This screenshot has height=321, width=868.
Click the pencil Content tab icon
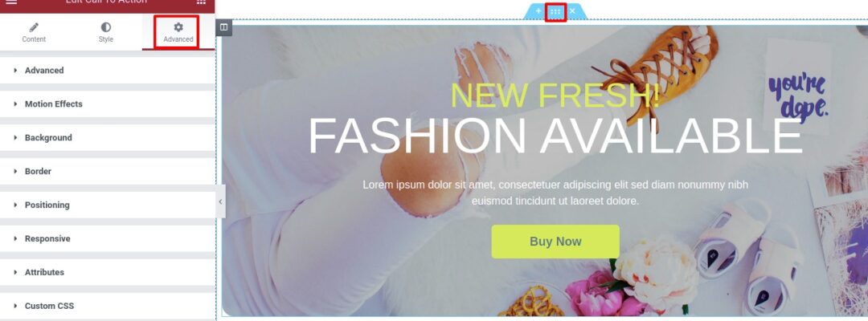tap(34, 27)
